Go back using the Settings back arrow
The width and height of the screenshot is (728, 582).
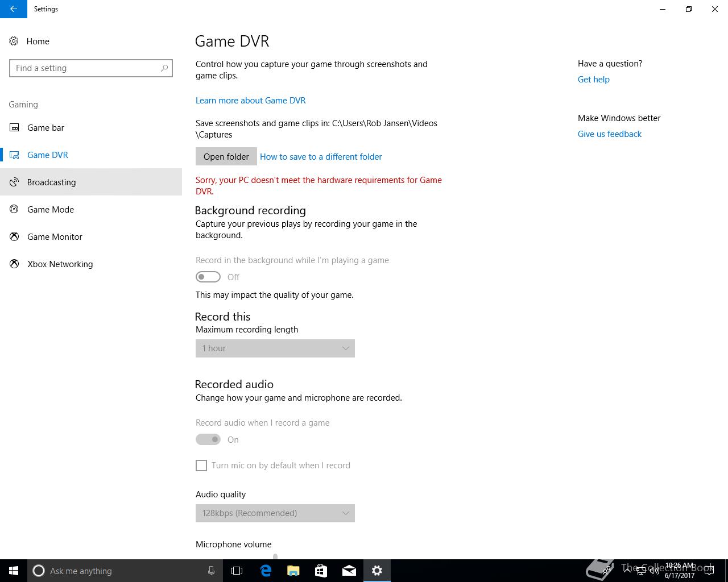click(13, 9)
